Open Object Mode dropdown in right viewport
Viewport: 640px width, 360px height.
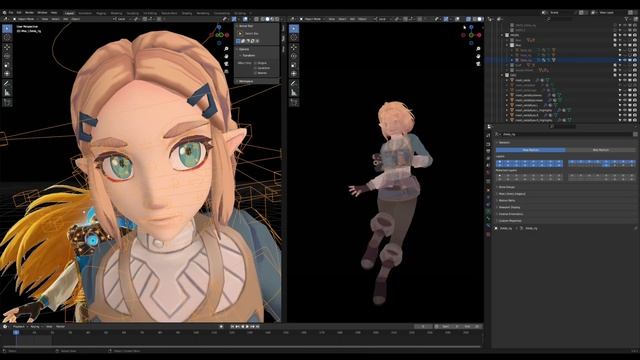(313, 19)
